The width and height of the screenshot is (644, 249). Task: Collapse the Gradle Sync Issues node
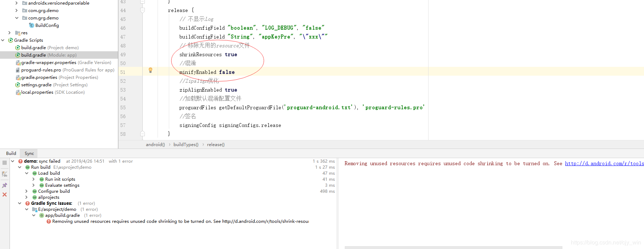[x=19, y=203]
